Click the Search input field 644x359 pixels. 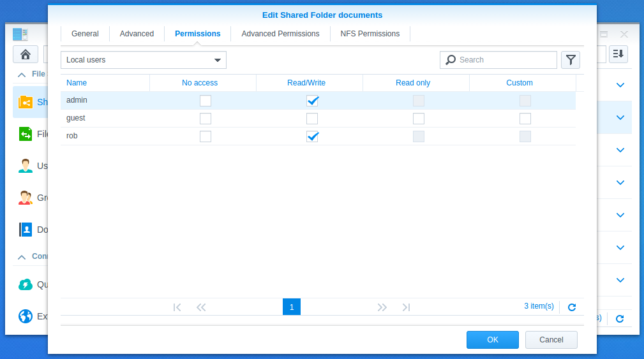[x=498, y=60]
